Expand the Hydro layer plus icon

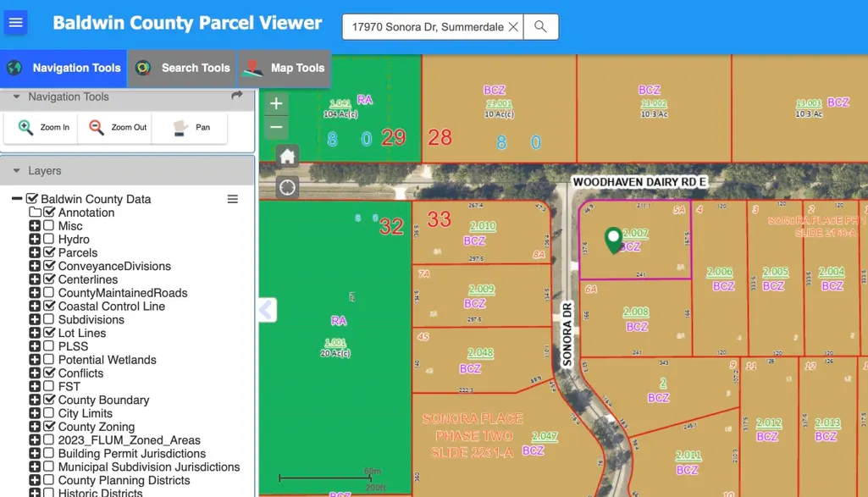click(35, 239)
